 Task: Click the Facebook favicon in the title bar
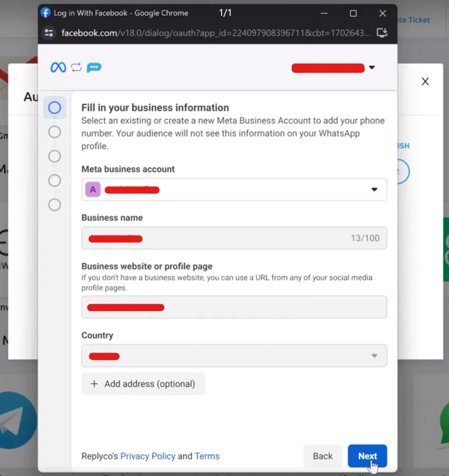[45, 13]
